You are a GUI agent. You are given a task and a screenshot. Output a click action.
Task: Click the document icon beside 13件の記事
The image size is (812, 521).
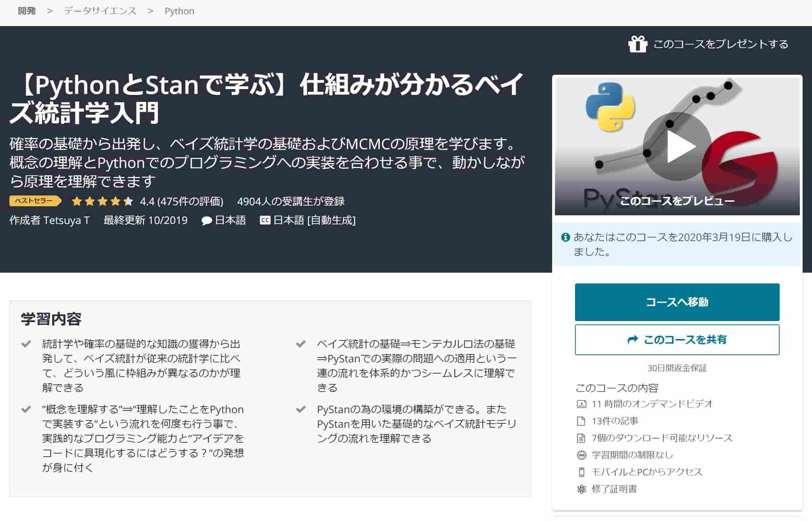(581, 421)
